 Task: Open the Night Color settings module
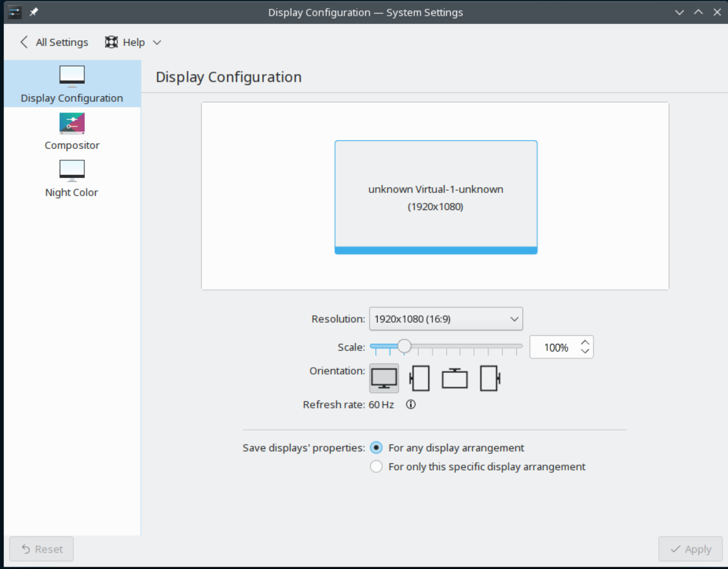point(72,179)
